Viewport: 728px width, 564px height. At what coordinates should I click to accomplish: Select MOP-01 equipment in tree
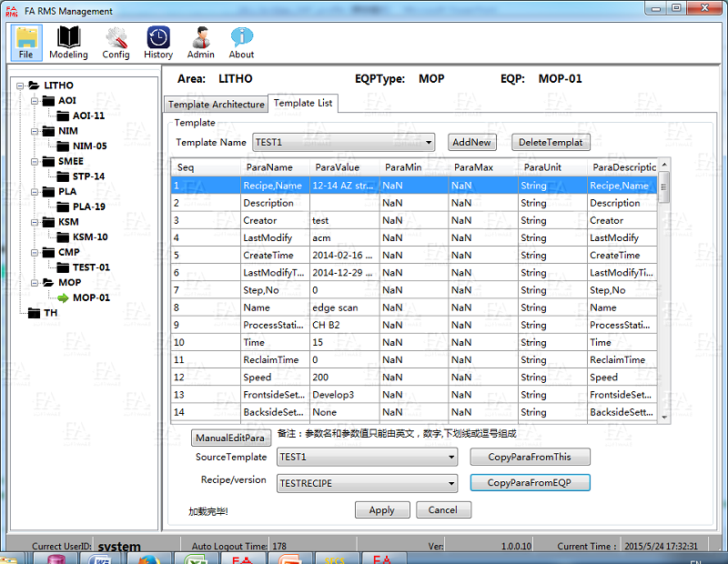tap(91, 297)
